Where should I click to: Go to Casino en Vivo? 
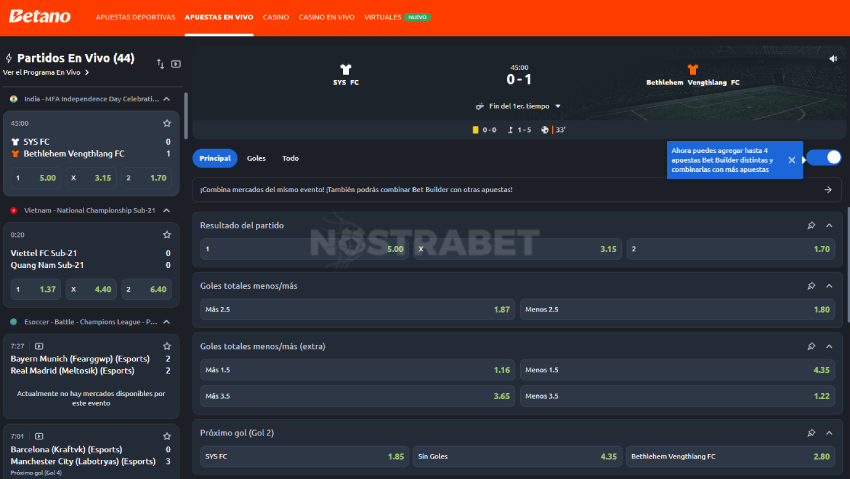pyautogui.click(x=326, y=17)
